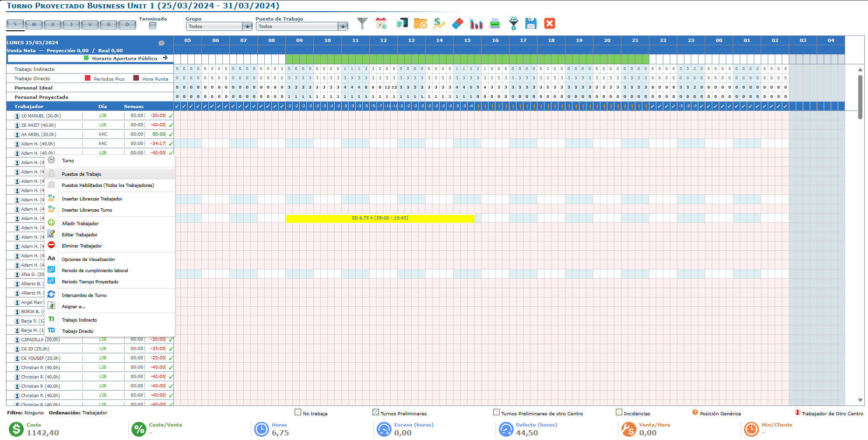Switch to M (Tuesday) day button

[34, 25]
